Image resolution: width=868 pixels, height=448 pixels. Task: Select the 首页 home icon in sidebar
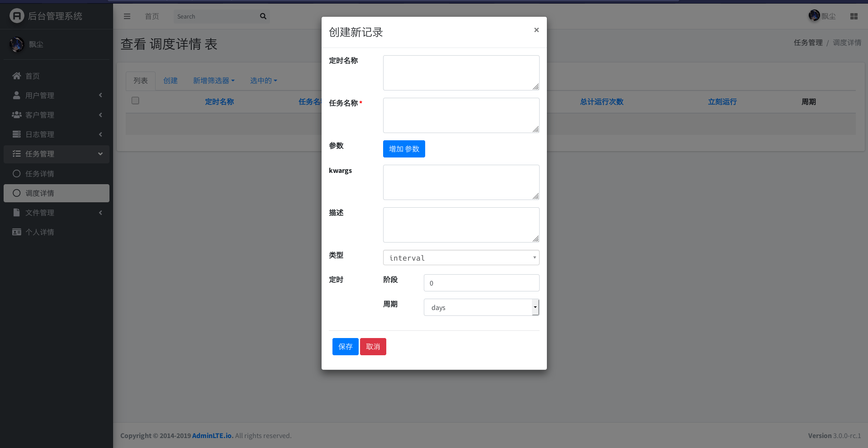17,76
